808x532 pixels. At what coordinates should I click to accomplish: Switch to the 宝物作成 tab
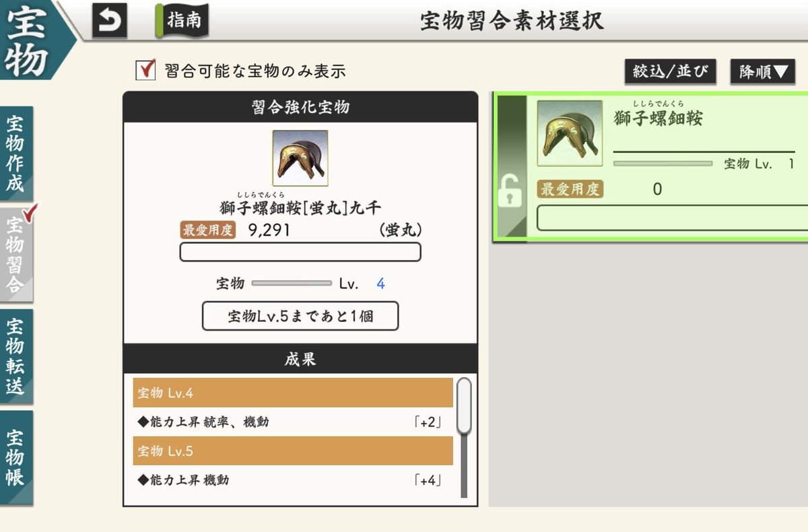16,152
